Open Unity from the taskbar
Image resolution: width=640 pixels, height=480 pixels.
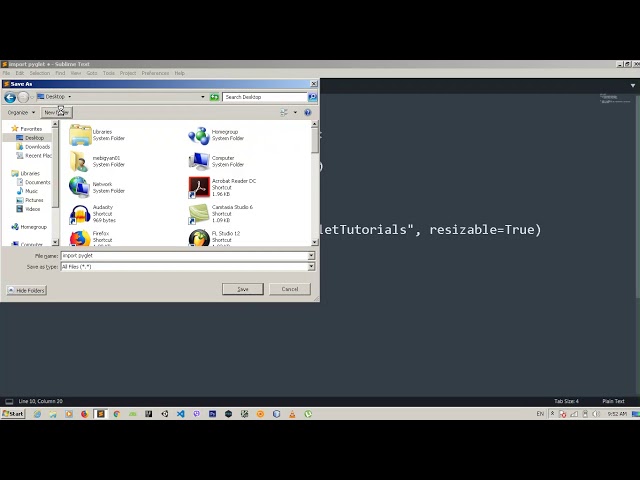coord(164,414)
